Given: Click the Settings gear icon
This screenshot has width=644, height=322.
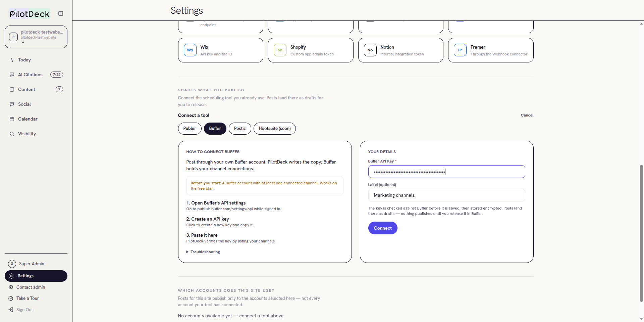Looking at the screenshot, I should [11, 276].
